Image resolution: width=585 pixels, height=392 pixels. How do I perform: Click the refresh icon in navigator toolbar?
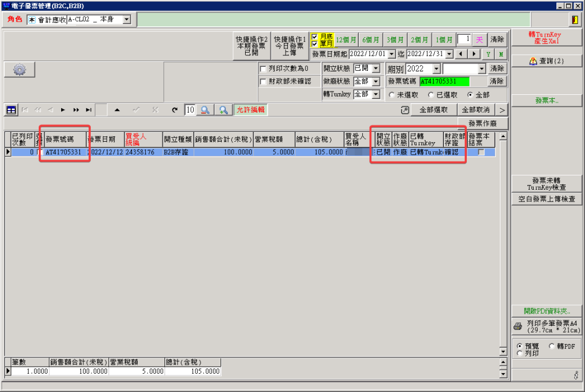(x=174, y=110)
